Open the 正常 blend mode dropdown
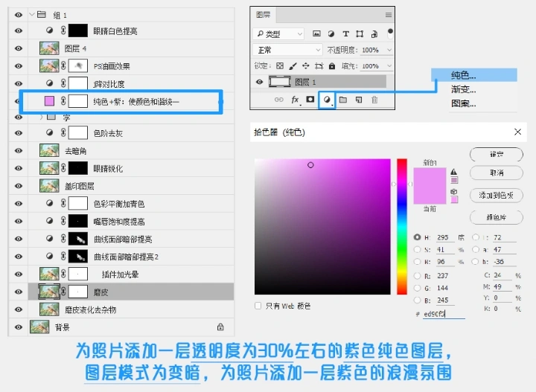Viewport: 536px width, 392px height. 279,50
